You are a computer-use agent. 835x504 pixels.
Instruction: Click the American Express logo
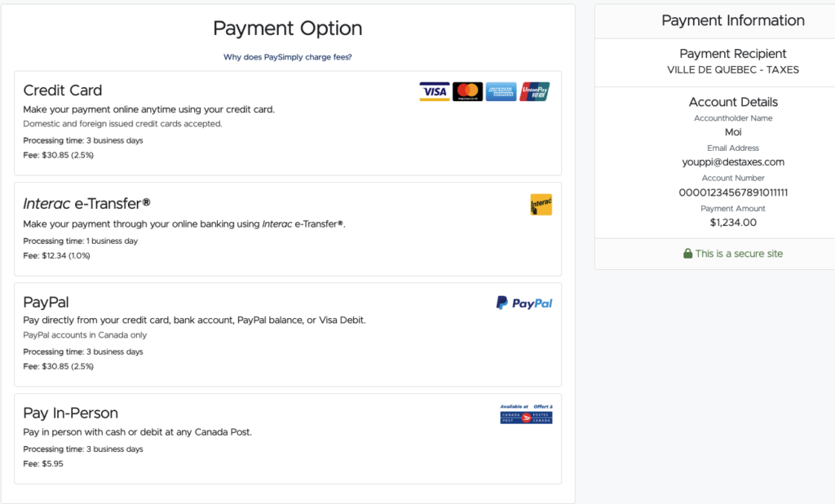[x=501, y=91]
